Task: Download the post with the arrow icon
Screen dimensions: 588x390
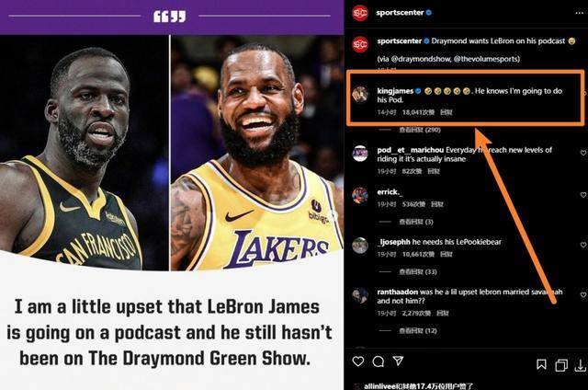Action: coord(581,365)
